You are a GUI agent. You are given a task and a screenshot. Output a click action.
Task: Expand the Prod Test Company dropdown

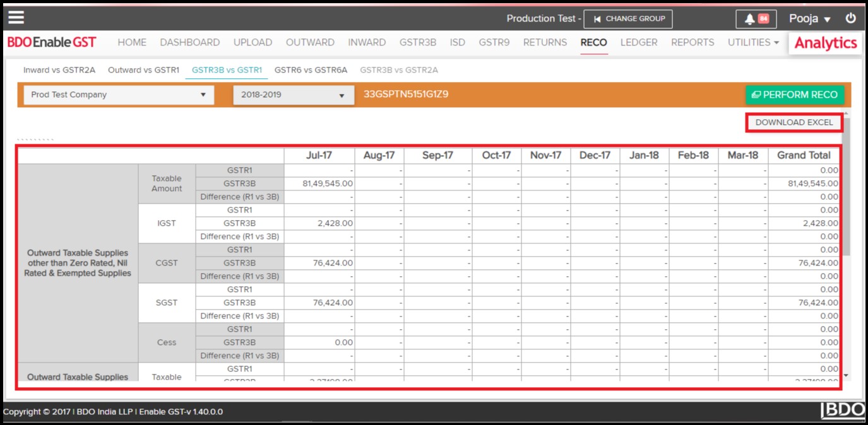[119, 95]
